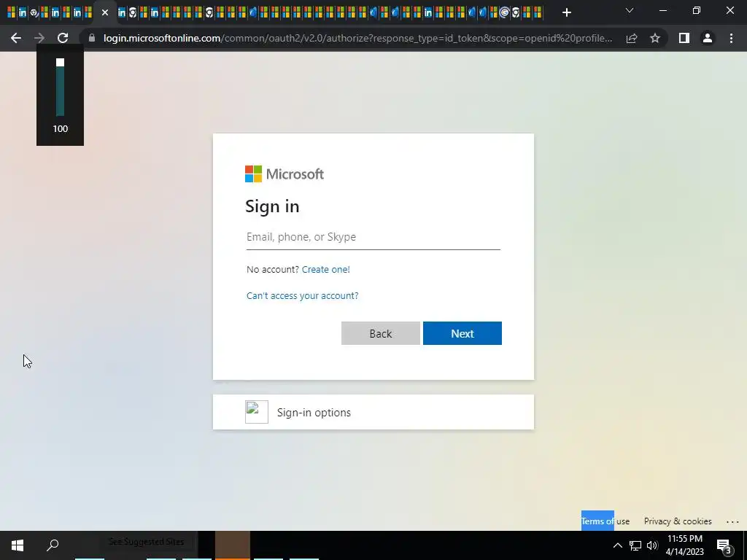Screen dimensions: 747x560
Task: Reload the Microsoft login page
Action: pyautogui.click(x=63, y=38)
